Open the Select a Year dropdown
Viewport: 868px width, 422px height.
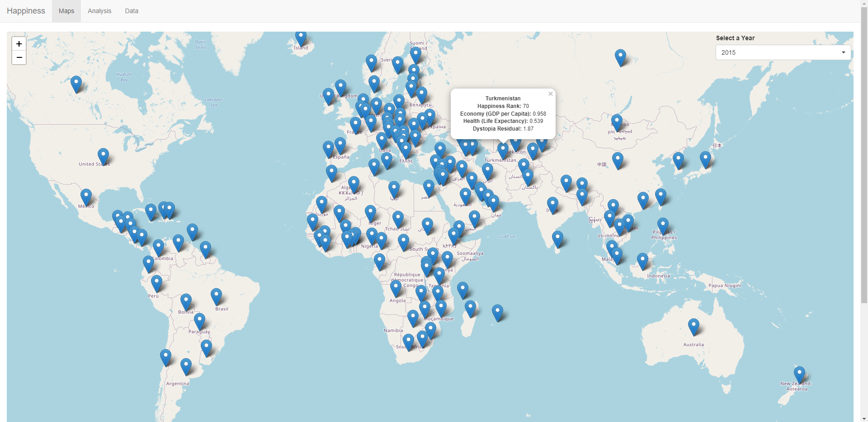pos(783,52)
